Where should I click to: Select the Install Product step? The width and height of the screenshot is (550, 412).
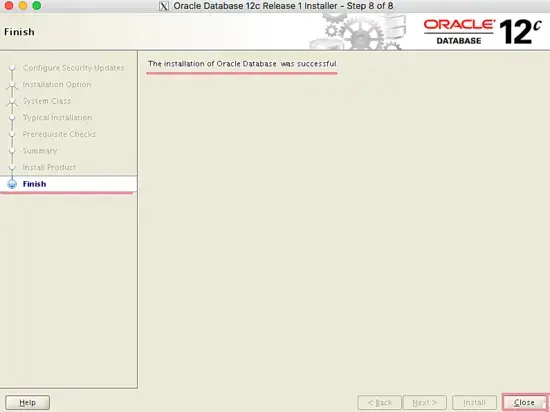[x=49, y=167]
